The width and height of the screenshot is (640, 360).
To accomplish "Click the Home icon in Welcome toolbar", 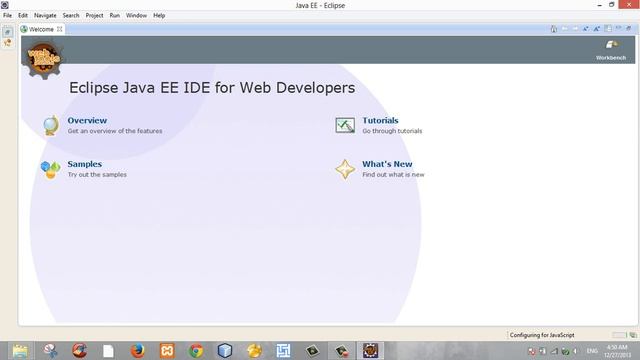I will pos(553,29).
